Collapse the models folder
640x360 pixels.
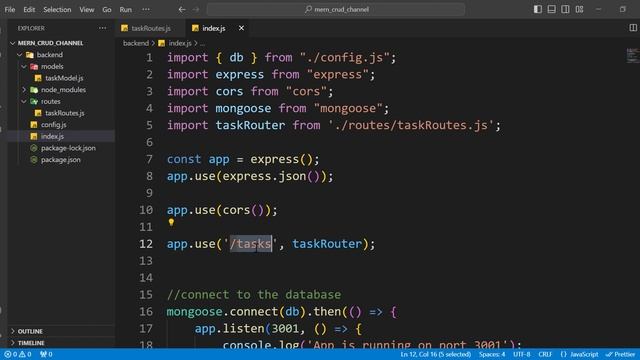(x=52, y=67)
